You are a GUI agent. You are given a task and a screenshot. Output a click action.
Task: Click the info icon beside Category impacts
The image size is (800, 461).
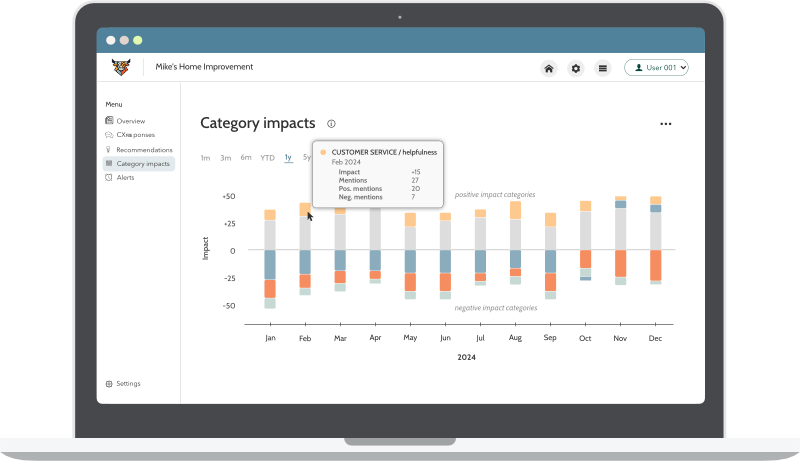coord(331,123)
